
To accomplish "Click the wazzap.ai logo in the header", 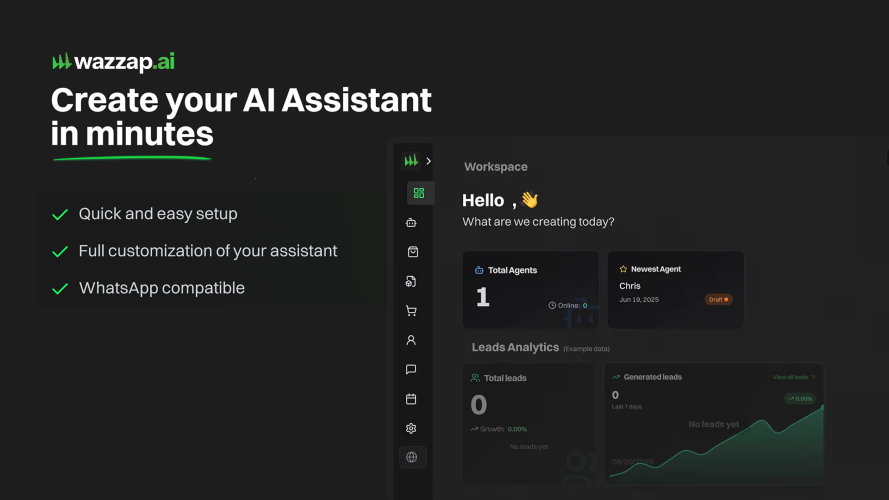I will click(113, 62).
